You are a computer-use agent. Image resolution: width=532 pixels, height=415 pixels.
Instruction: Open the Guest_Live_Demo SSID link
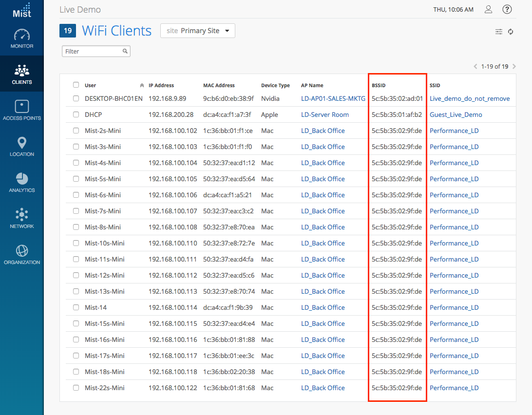pyautogui.click(x=456, y=114)
